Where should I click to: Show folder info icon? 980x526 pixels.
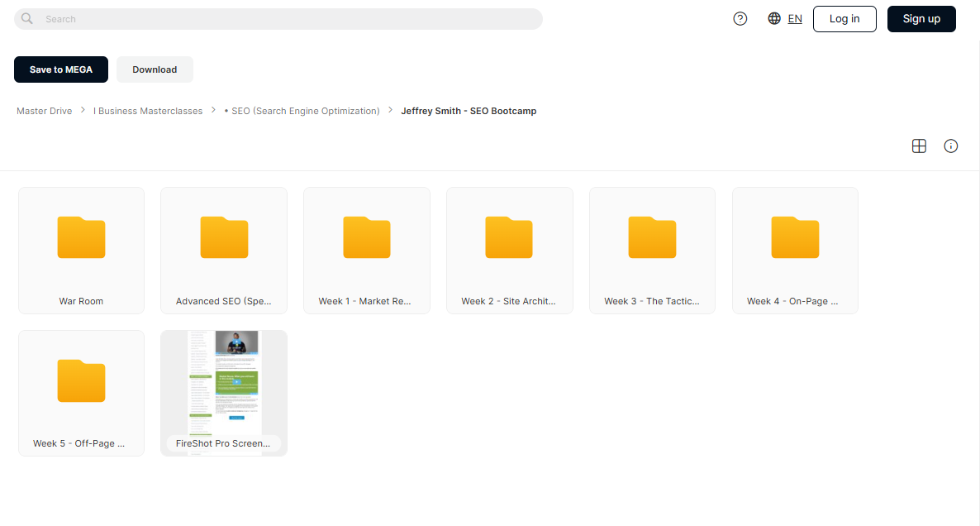pos(950,146)
